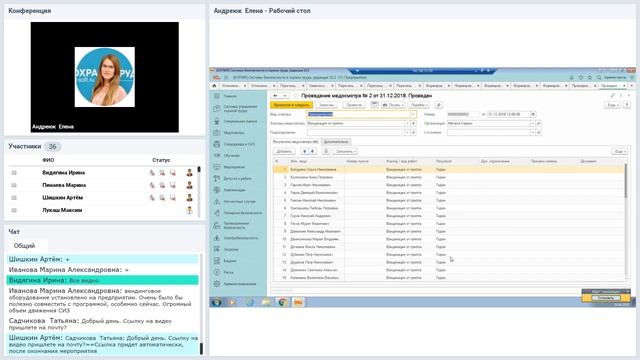Open the Электробезопасность sidebar section
This screenshot has width=640, height=360.
coord(240,238)
